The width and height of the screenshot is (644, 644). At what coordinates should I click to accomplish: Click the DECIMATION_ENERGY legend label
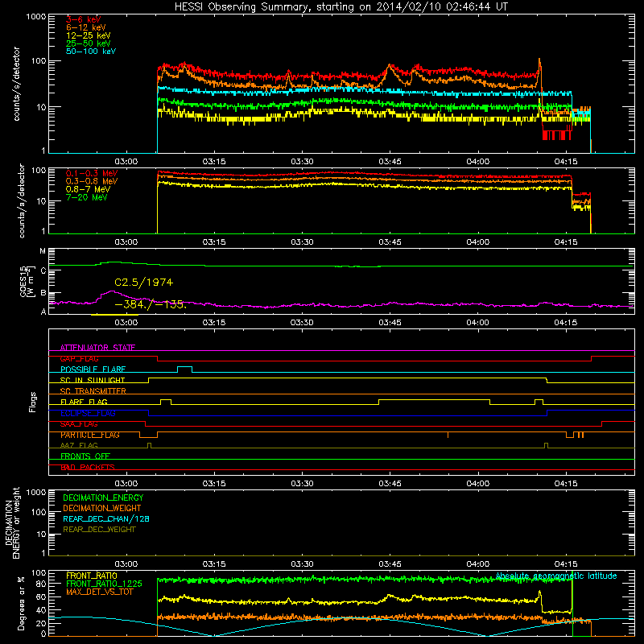[x=103, y=497]
